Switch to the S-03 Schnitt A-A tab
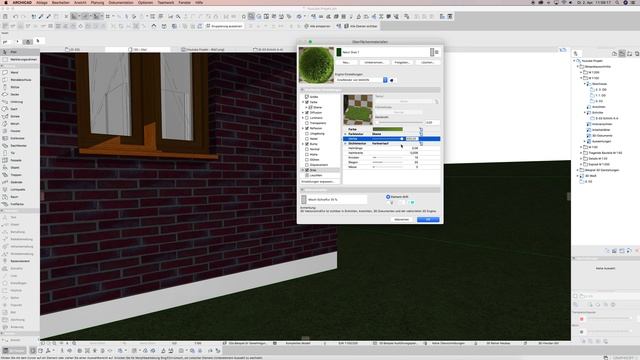This screenshot has width=640, height=360. [x=269, y=49]
